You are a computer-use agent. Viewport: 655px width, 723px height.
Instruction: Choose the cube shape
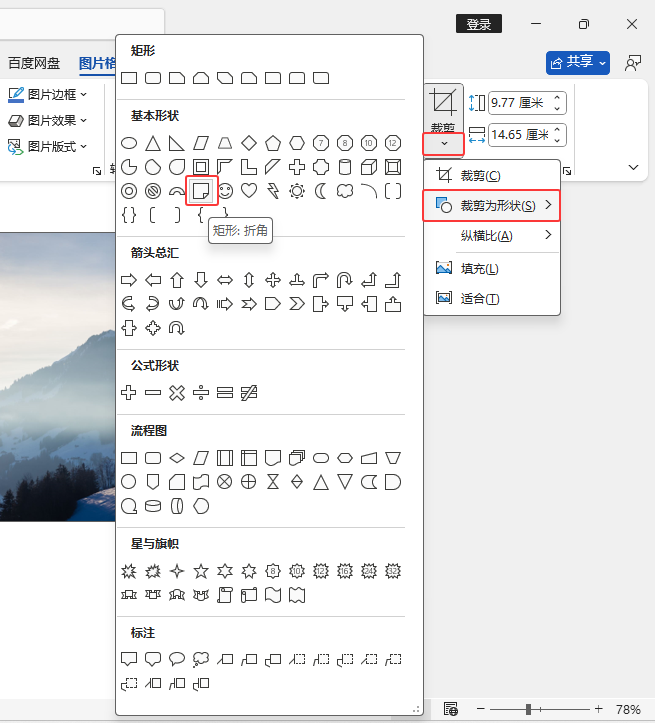click(x=369, y=167)
